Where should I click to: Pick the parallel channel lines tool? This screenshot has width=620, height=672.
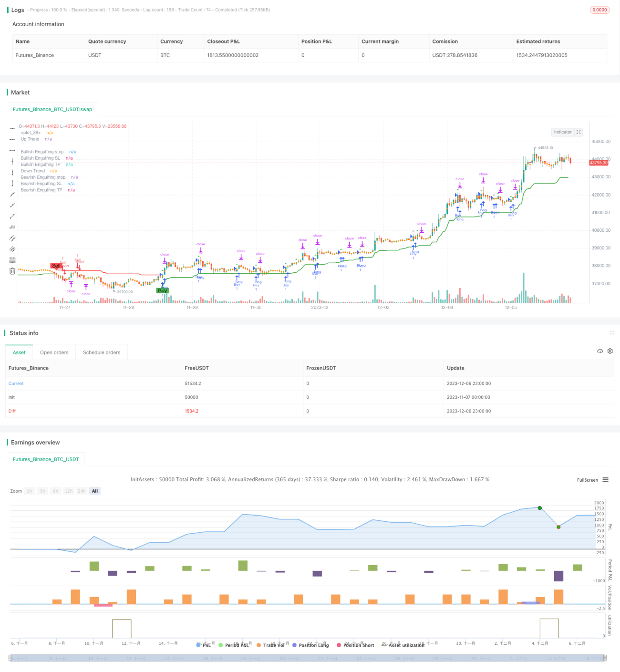pos(12,238)
